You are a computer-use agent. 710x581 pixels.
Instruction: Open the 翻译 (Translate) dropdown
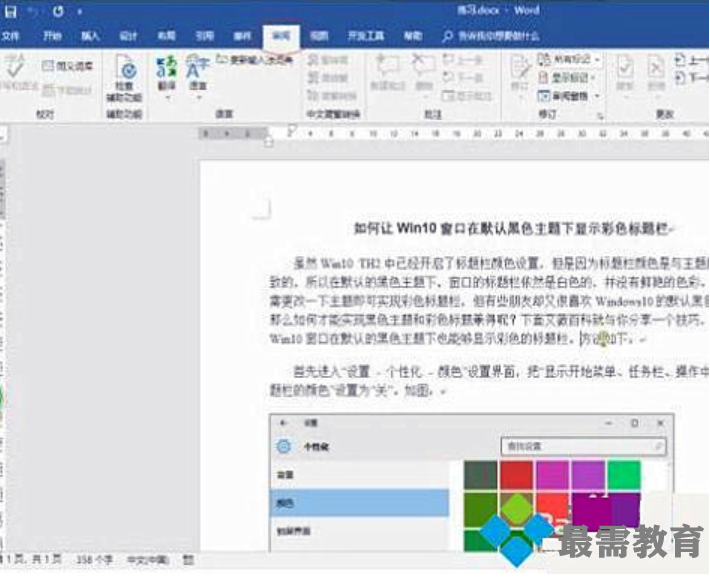(167, 77)
